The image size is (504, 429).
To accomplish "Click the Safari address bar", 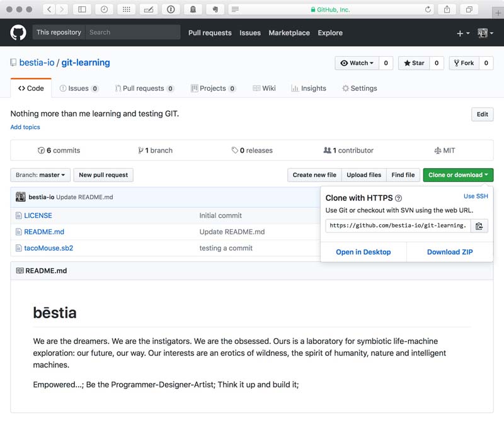I will (331, 9).
